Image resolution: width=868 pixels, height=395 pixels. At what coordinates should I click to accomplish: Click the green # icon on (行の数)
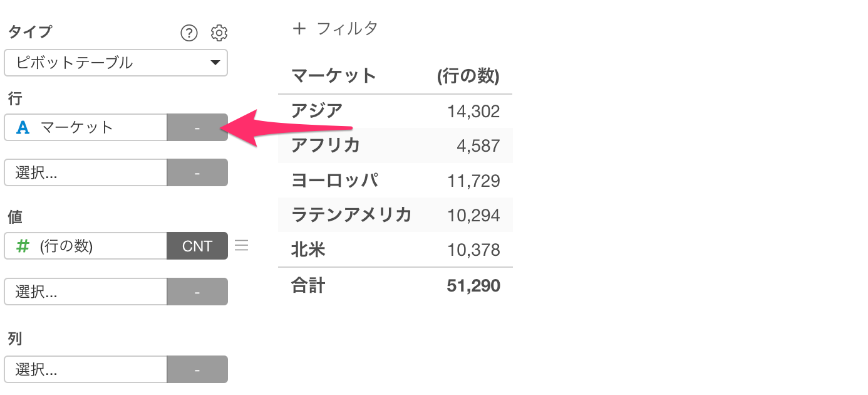click(23, 246)
